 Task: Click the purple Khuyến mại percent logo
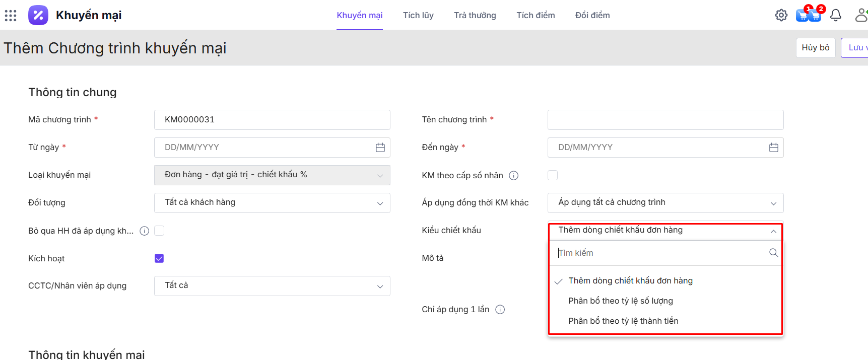click(x=38, y=15)
